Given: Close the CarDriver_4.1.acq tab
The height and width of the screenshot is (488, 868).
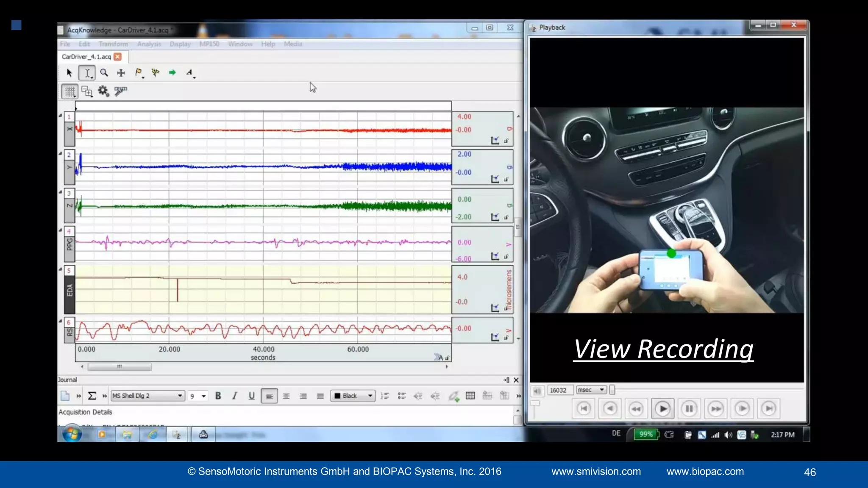Looking at the screenshot, I should pyautogui.click(x=118, y=57).
